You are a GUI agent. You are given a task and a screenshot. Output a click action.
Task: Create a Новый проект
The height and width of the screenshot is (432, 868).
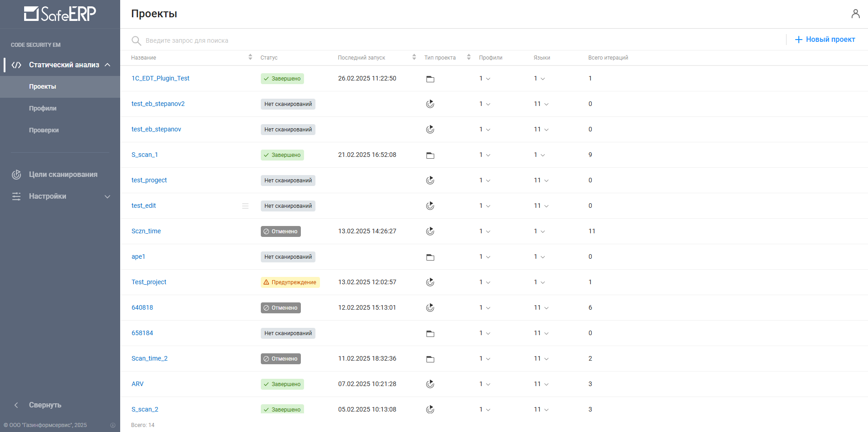point(825,40)
